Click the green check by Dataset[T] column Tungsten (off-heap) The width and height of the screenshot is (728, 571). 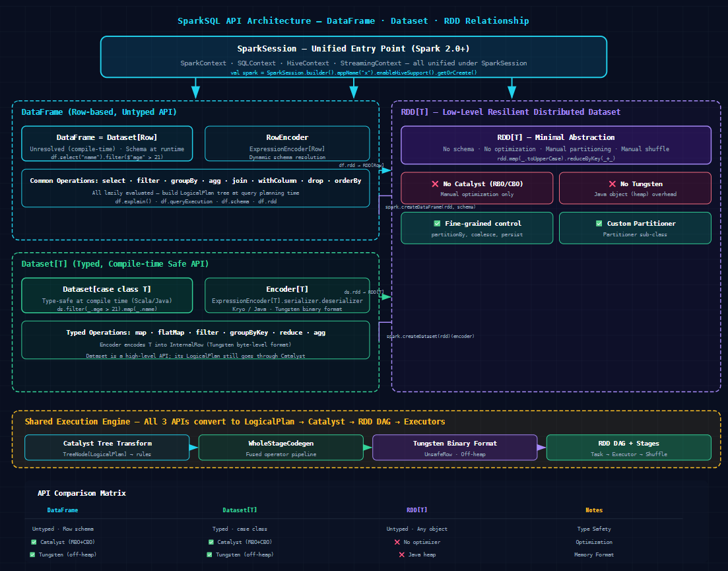[209, 554]
